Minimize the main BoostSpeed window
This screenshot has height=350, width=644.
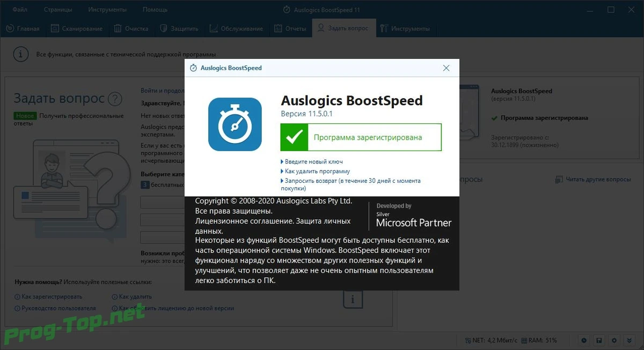tap(590, 10)
